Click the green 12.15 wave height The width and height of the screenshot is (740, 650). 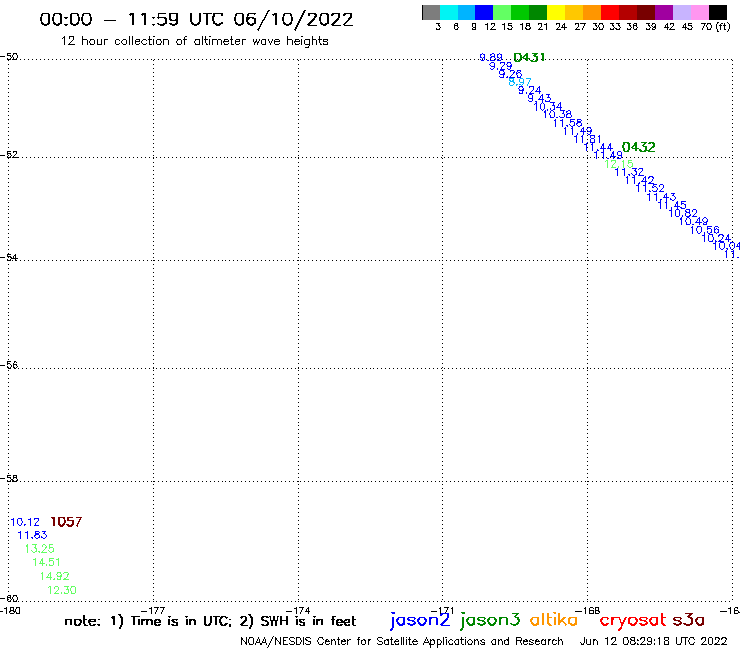(x=619, y=164)
